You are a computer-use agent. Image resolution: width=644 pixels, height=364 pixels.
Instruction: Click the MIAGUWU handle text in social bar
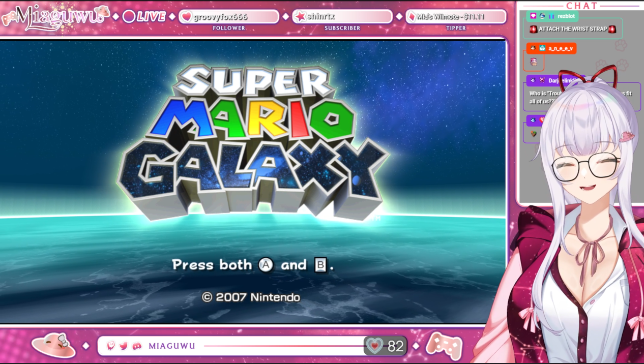click(172, 346)
